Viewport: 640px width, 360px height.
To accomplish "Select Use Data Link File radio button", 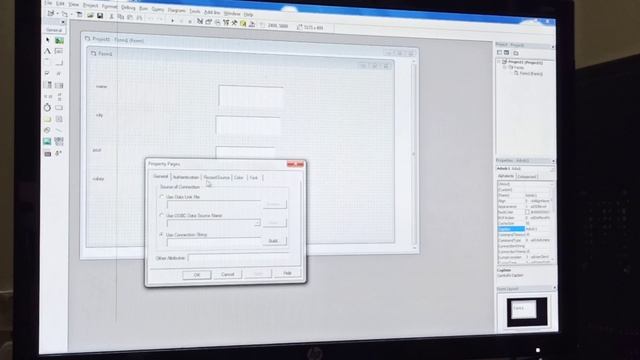I will coord(162,197).
